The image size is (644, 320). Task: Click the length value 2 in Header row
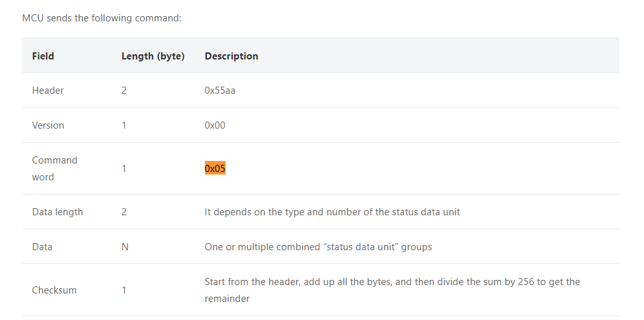pos(124,91)
